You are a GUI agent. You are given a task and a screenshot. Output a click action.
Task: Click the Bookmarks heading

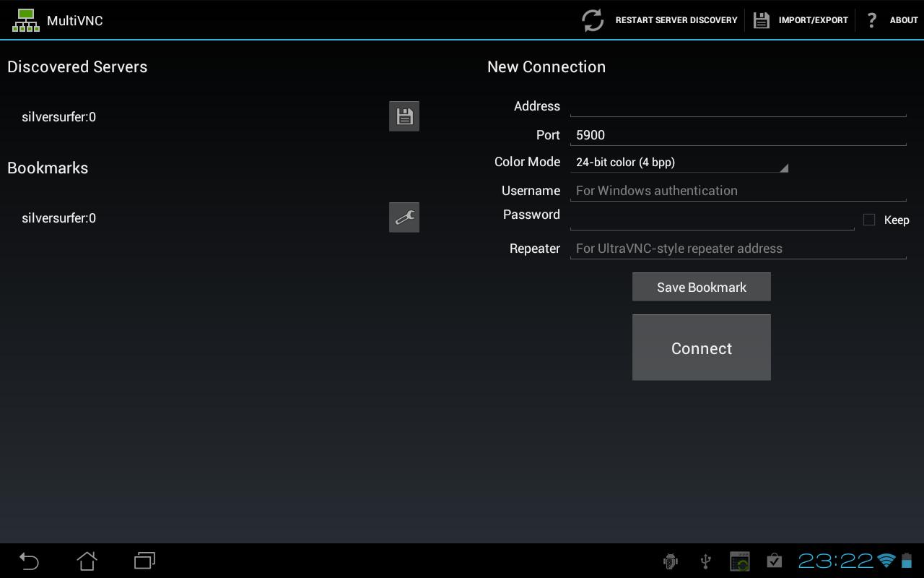tap(48, 168)
